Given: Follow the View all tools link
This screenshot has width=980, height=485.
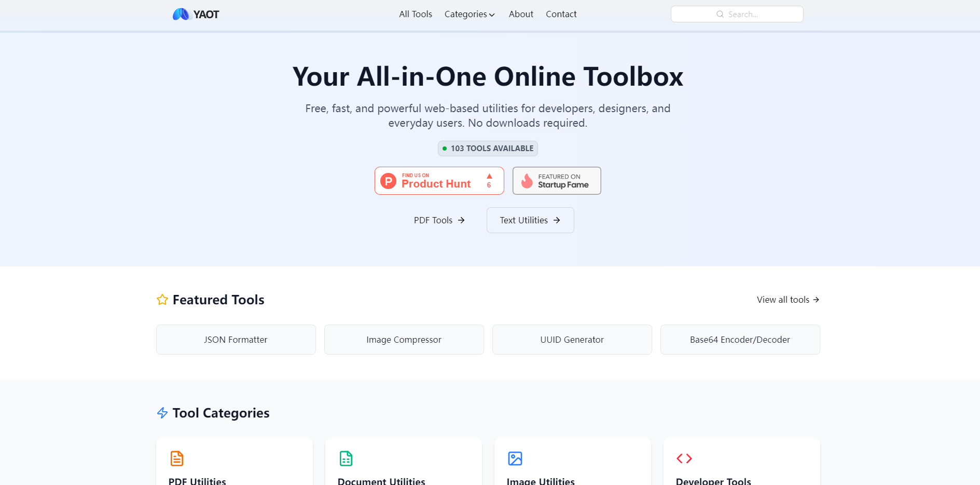Looking at the screenshot, I should pos(787,300).
